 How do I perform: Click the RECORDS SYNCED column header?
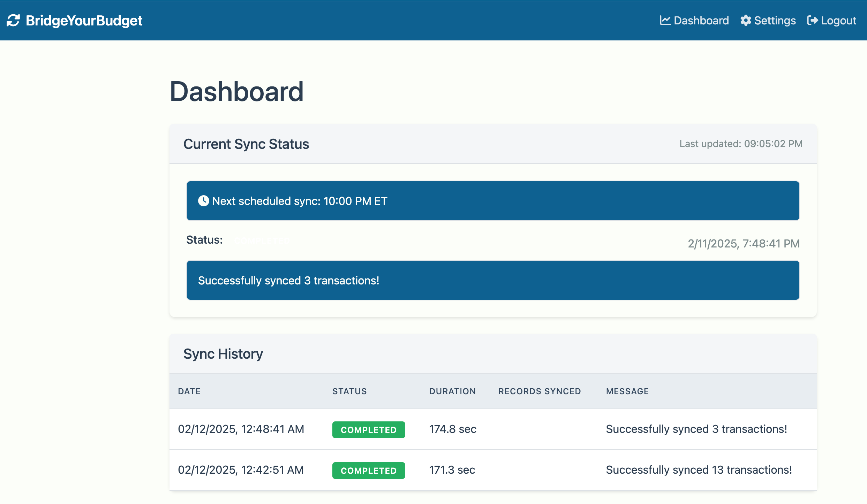(540, 391)
